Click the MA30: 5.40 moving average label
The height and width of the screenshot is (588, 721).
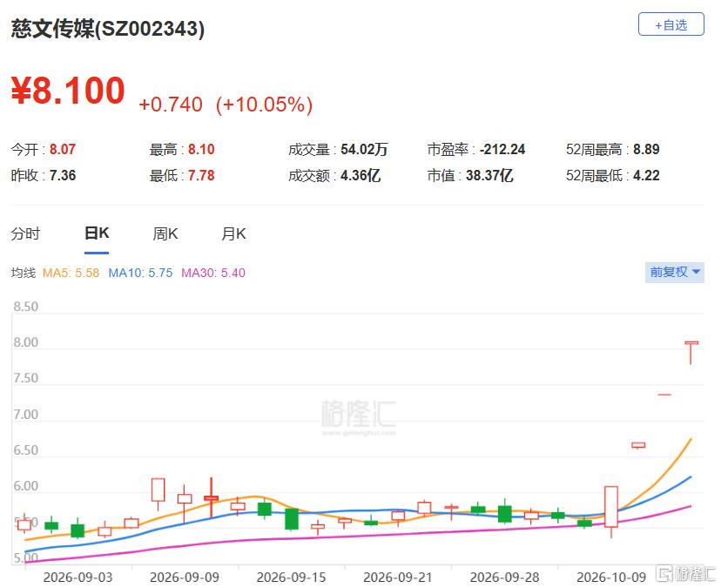tap(213, 273)
